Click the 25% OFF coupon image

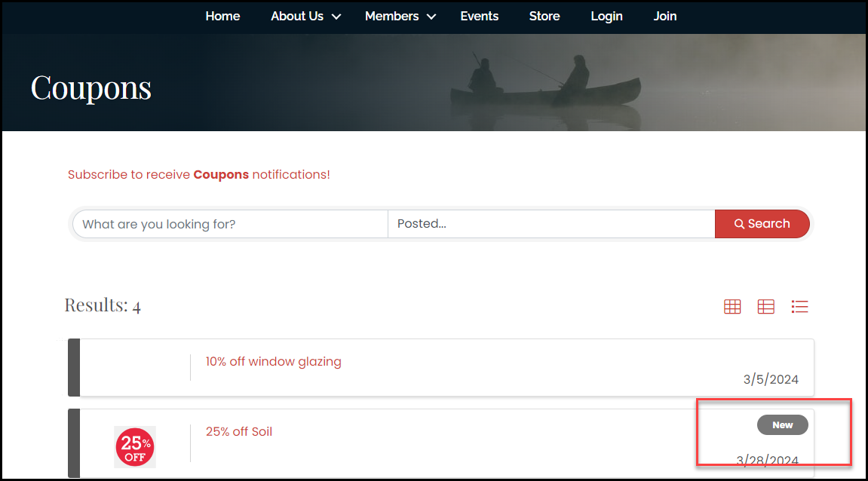135,447
